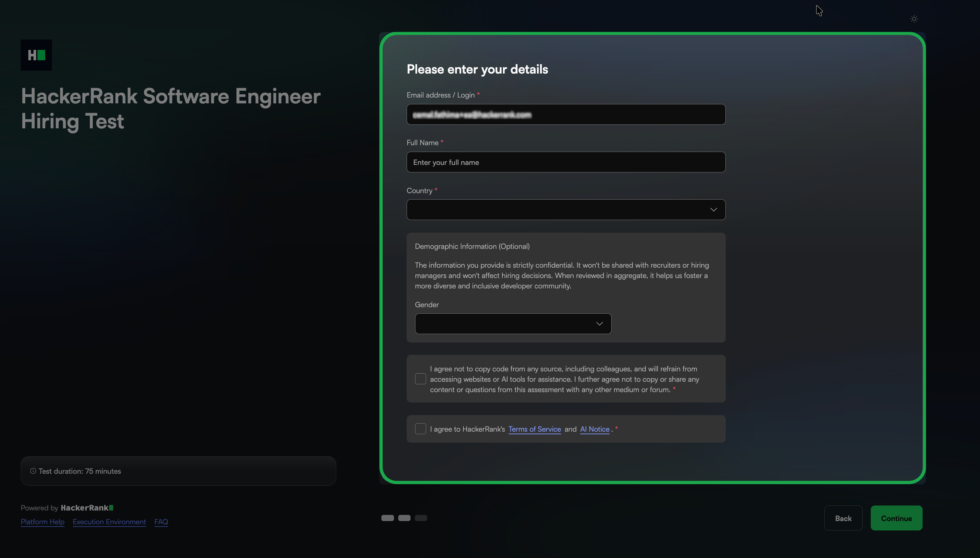This screenshot has height=558, width=980.
Task: Open the AI Notice link
Action: (x=594, y=429)
